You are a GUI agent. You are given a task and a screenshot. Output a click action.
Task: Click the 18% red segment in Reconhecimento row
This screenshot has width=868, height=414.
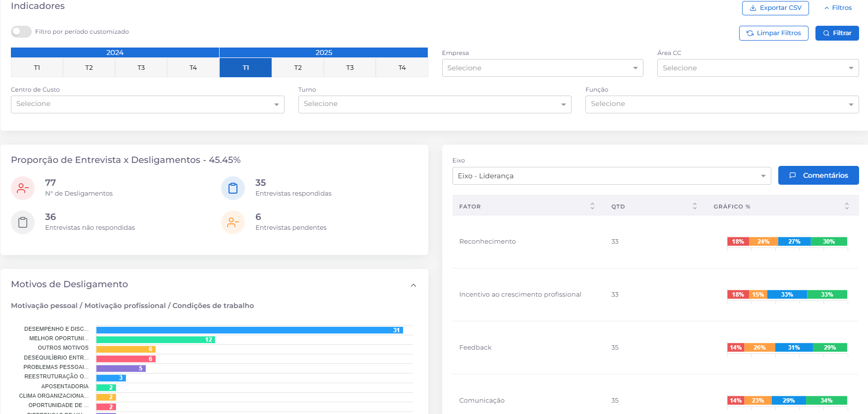pos(738,242)
